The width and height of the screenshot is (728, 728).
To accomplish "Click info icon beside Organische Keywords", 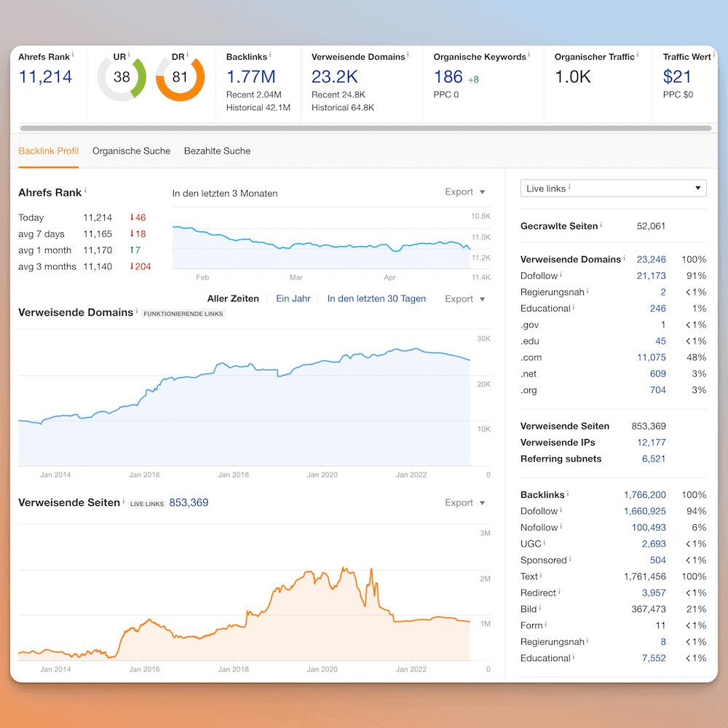I will (529, 55).
